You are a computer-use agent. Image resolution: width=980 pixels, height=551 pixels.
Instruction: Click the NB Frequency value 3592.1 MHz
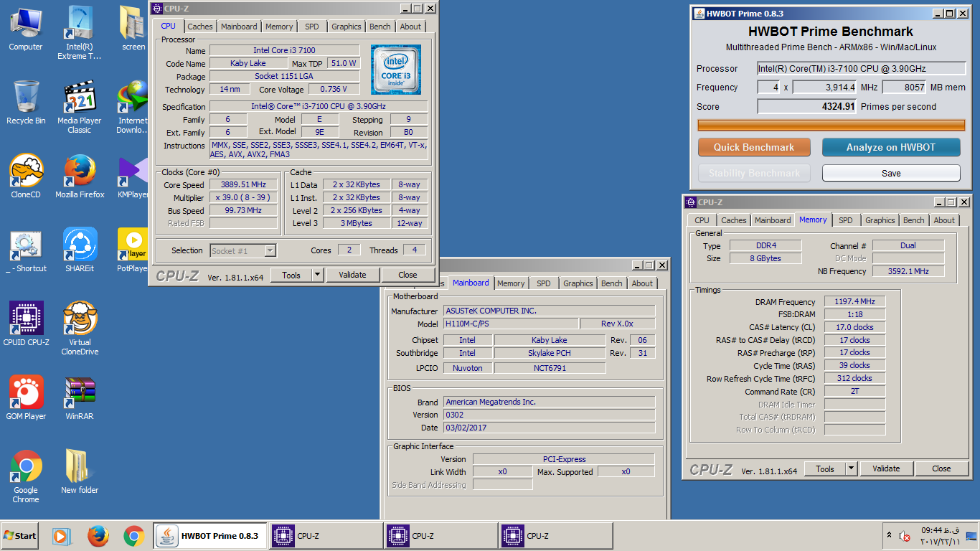coord(908,271)
